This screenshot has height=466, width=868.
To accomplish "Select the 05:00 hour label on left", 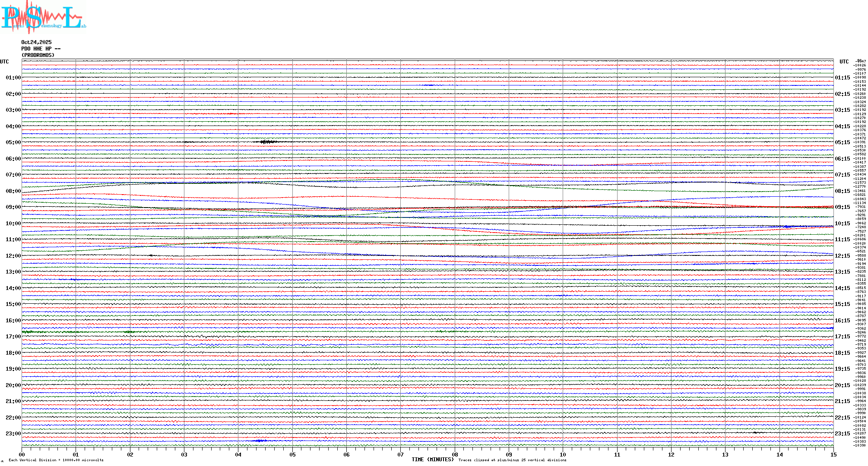I will click(13, 142).
